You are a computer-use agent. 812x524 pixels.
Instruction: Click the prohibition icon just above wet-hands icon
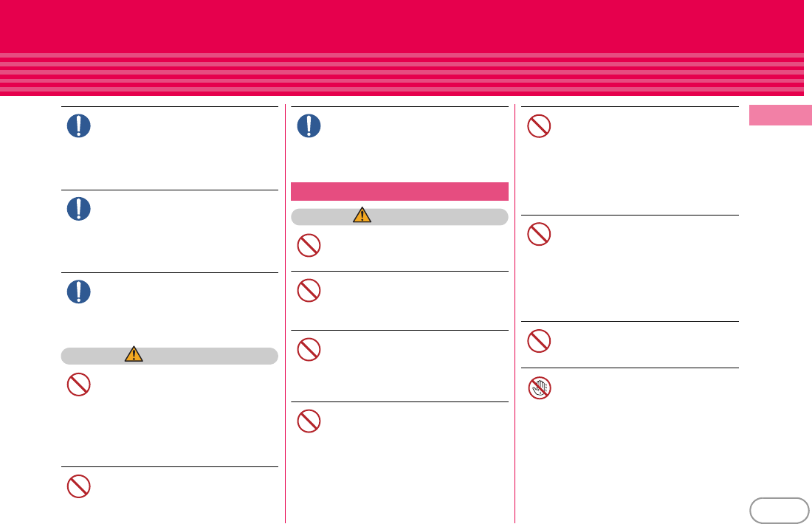[539, 341]
